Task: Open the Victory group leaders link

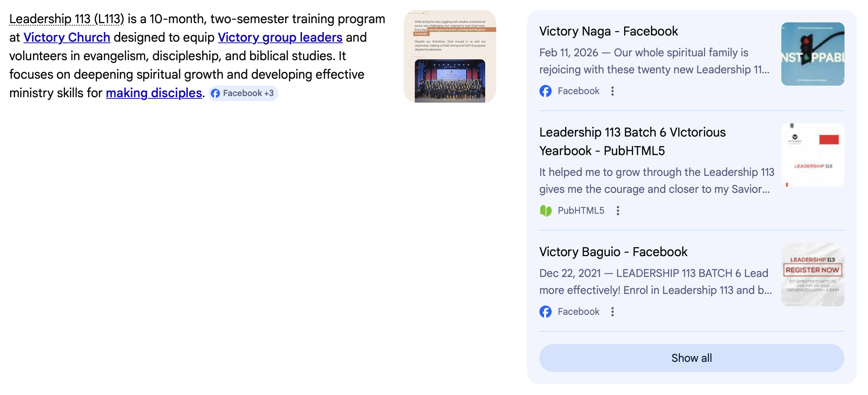Action: (x=280, y=37)
